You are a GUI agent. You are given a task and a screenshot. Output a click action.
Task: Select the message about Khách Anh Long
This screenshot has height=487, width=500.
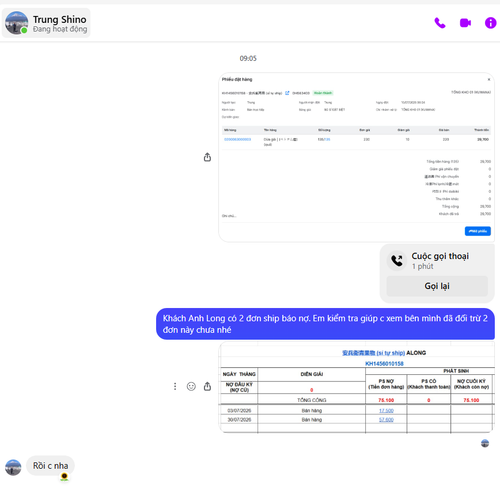coord(325,324)
